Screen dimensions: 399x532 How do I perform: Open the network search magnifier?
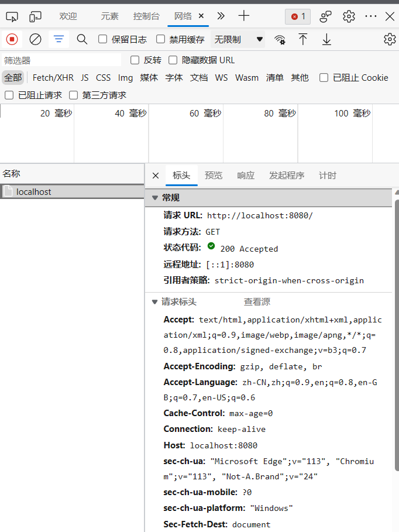[82, 39]
